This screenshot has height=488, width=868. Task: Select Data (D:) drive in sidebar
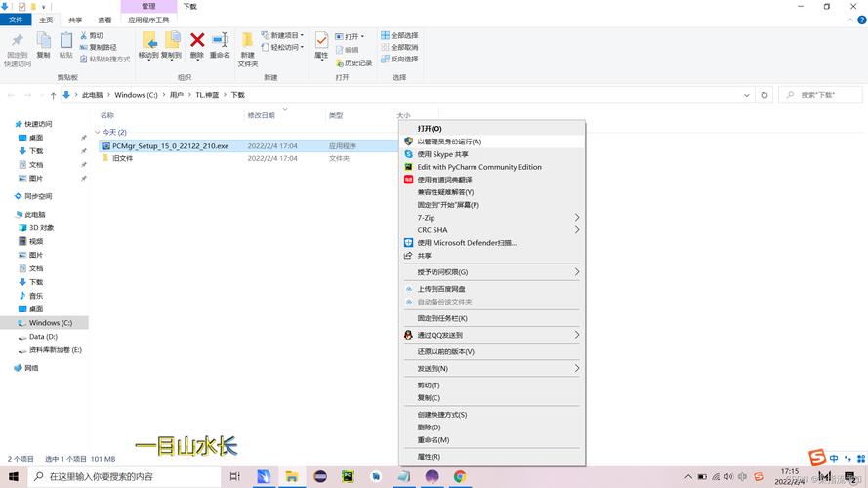coord(43,336)
